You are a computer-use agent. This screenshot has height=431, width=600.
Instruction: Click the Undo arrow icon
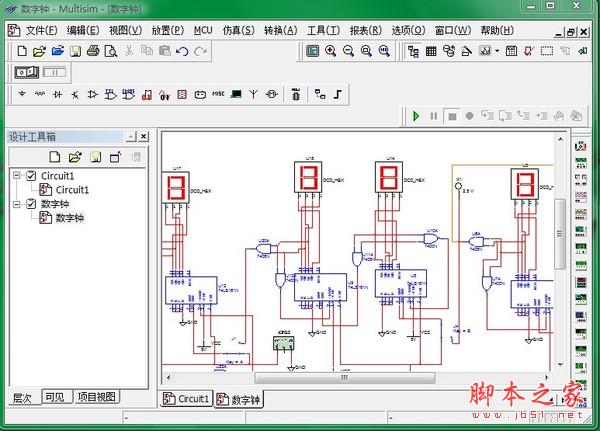point(182,51)
